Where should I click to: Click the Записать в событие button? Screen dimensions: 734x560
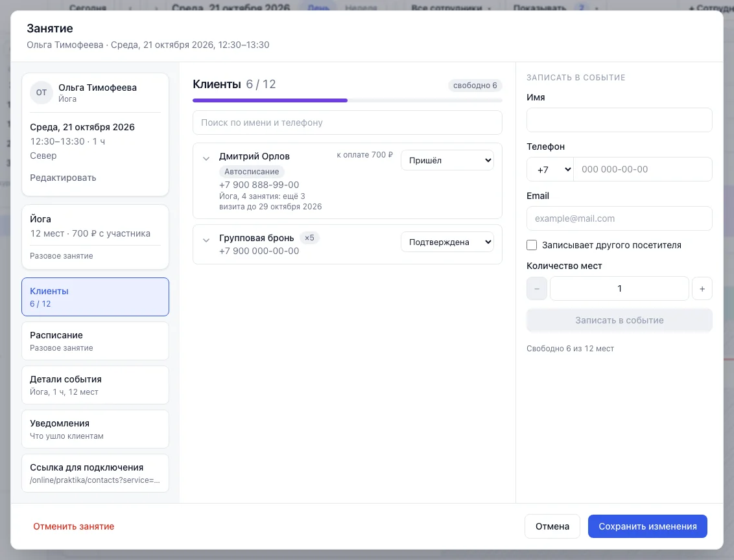619,320
